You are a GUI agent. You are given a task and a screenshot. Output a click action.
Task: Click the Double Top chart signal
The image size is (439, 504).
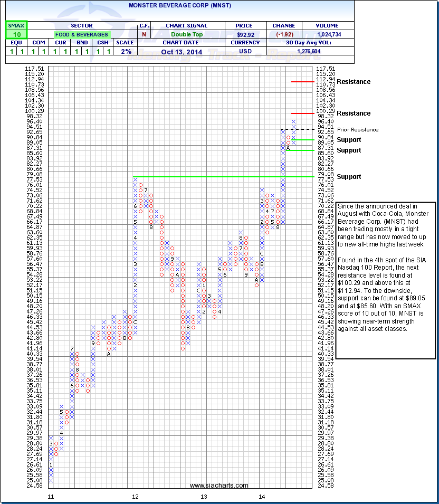186,34
